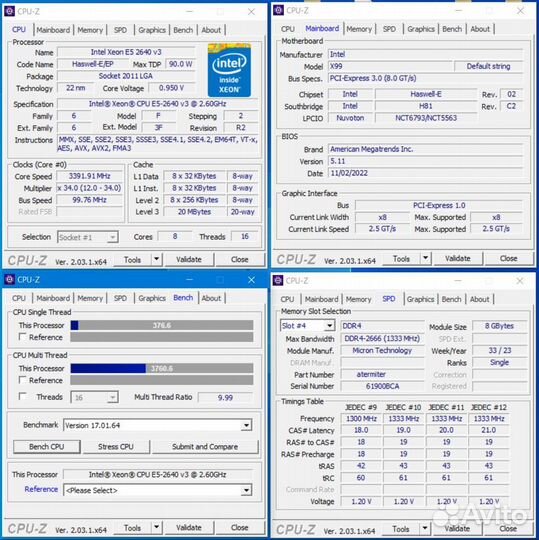
Task: Click the Core Voltage value 0.950 V
Action: point(171,88)
